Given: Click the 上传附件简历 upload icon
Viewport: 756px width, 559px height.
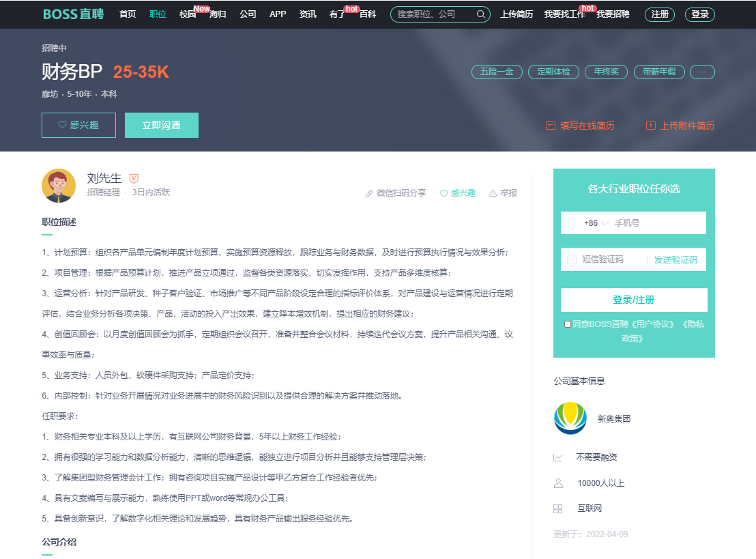Looking at the screenshot, I should 650,126.
